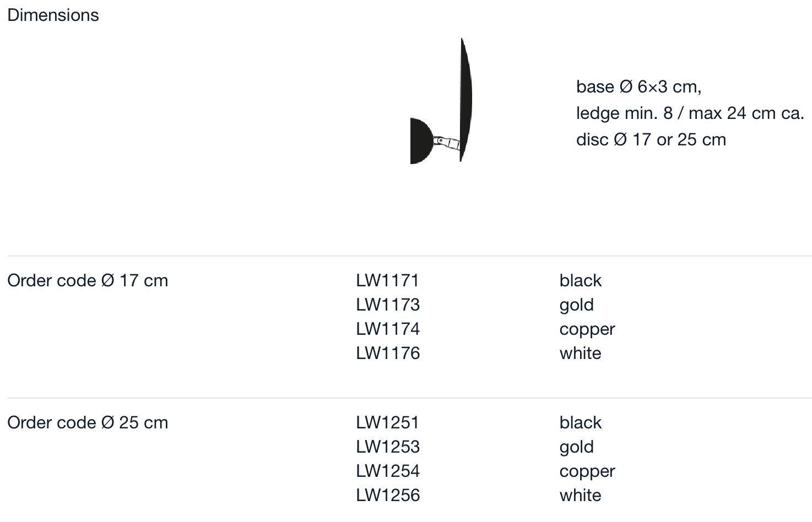Screen dimensions: 812x522
Task: Select order code LW1253
Action: (388, 447)
